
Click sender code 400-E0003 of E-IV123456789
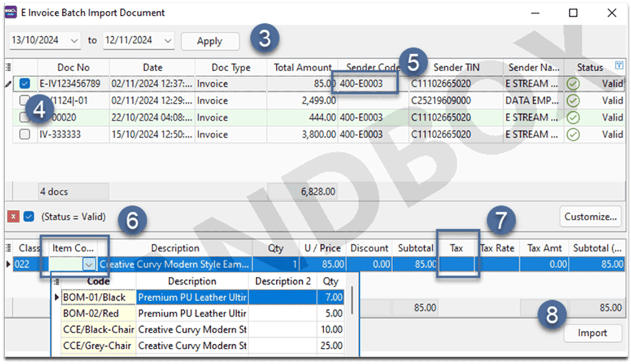[x=373, y=84]
